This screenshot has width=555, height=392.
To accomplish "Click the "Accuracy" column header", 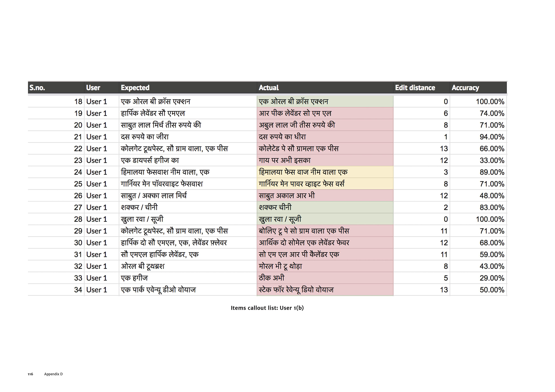I will click(465, 88).
